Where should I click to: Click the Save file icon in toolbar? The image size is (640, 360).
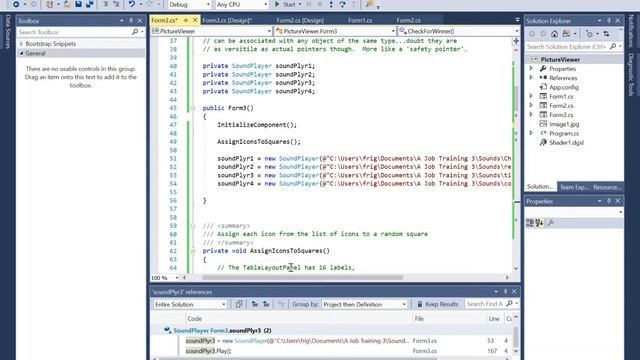click(x=78, y=4)
